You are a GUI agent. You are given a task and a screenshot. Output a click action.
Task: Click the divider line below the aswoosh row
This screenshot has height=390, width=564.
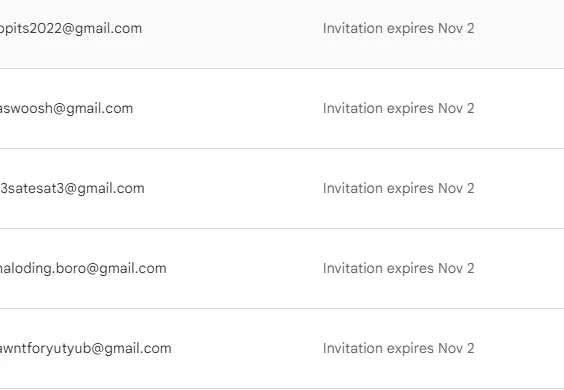tap(282, 148)
